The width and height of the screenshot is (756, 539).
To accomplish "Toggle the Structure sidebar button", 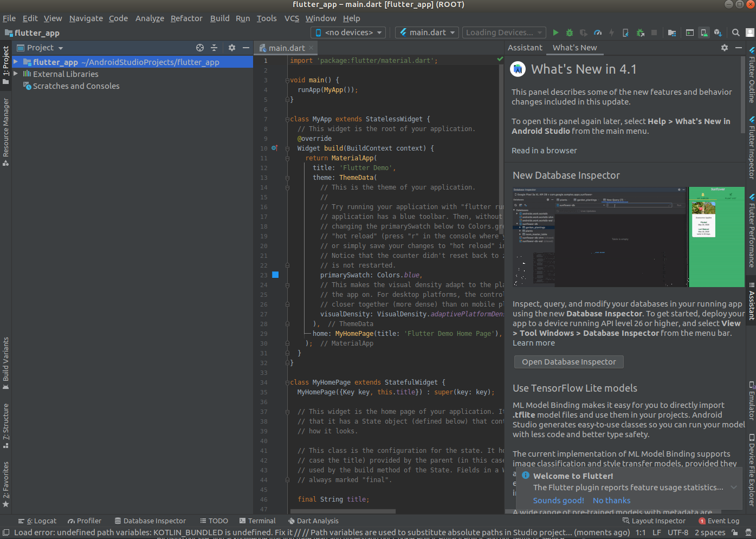I will 5,426.
